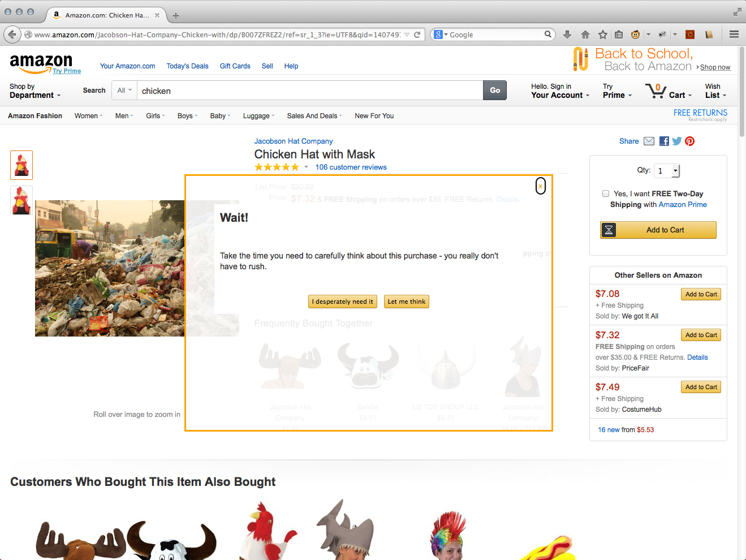Click the Amazon search text field
This screenshot has height=560, width=746.
[x=310, y=91]
